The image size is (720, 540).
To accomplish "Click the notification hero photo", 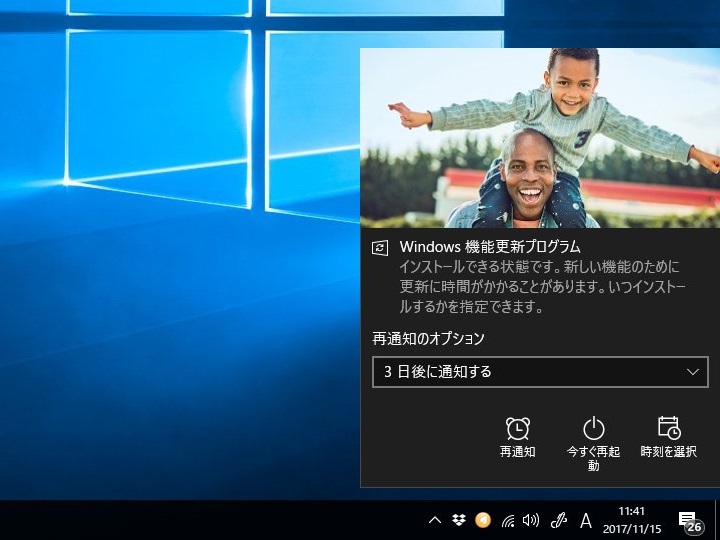I will tap(540, 138).
